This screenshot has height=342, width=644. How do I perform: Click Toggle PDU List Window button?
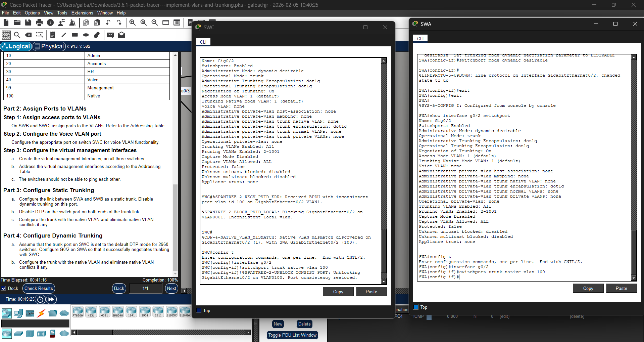tap(292, 335)
